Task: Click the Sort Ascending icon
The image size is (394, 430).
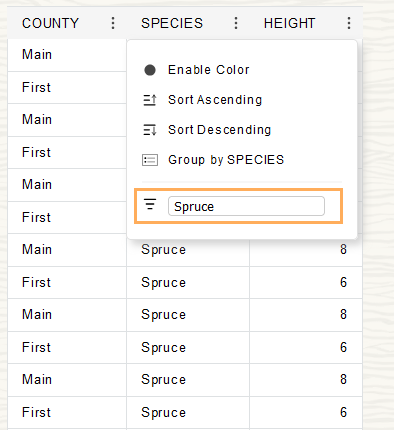Action: coord(150,100)
